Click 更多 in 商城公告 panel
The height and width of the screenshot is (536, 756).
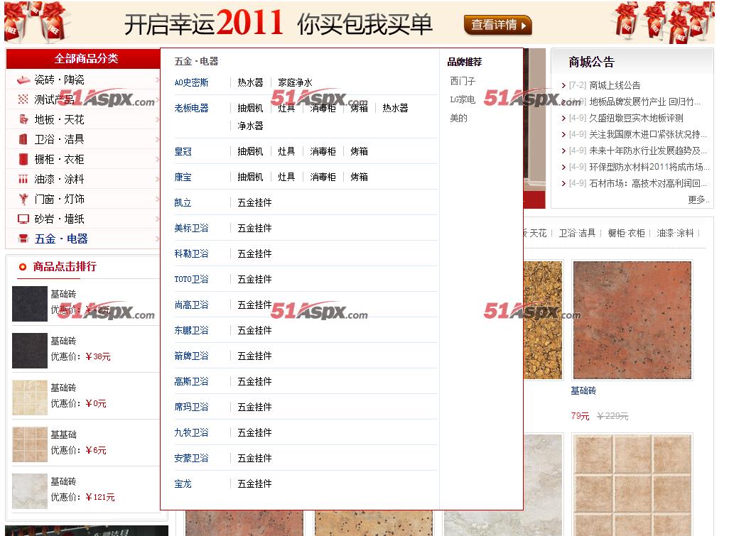[x=698, y=199]
